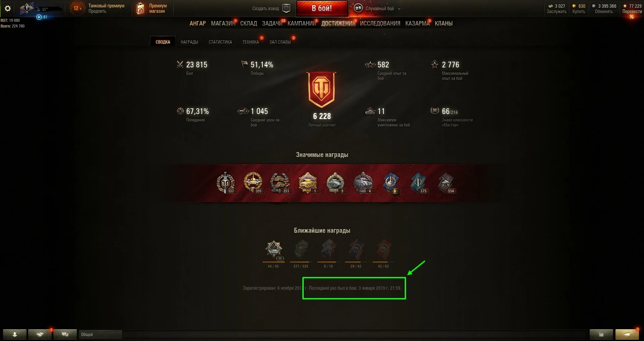Open the chat channels icon
Image resolution: width=644 pixels, height=341 pixels.
(65, 334)
